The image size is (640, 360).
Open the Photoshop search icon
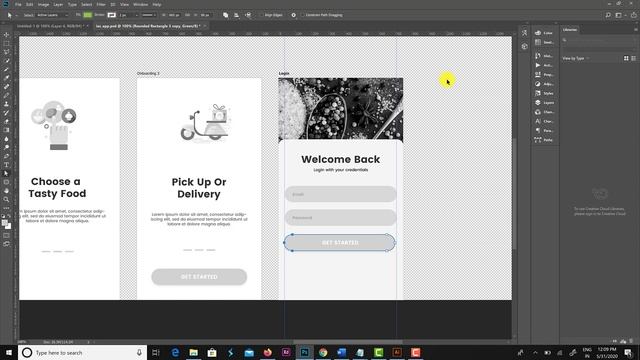[x=608, y=15]
